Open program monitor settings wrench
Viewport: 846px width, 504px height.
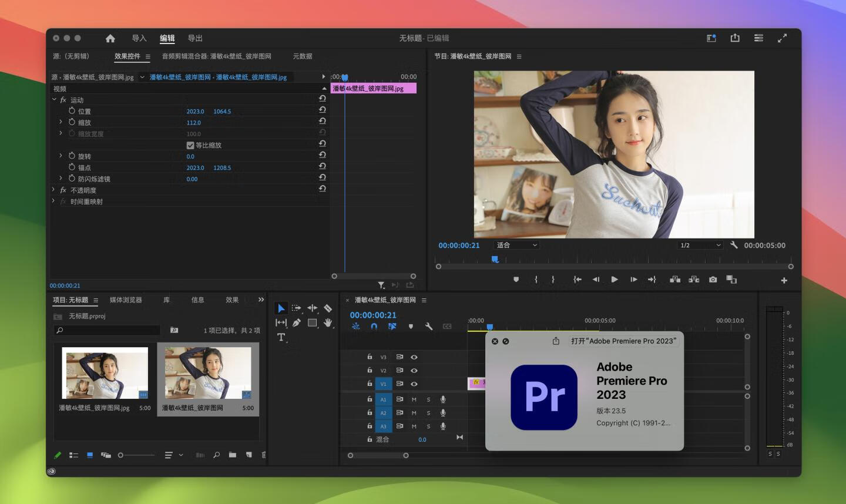[734, 245]
